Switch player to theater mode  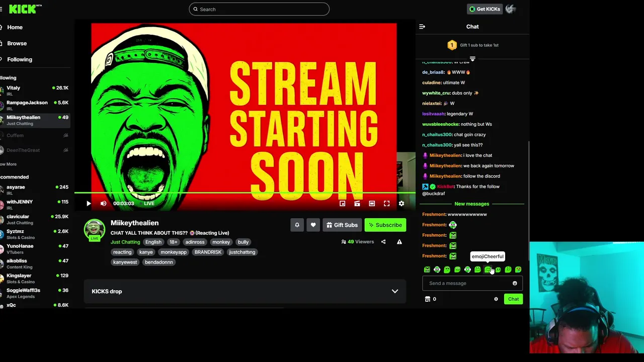point(372,203)
